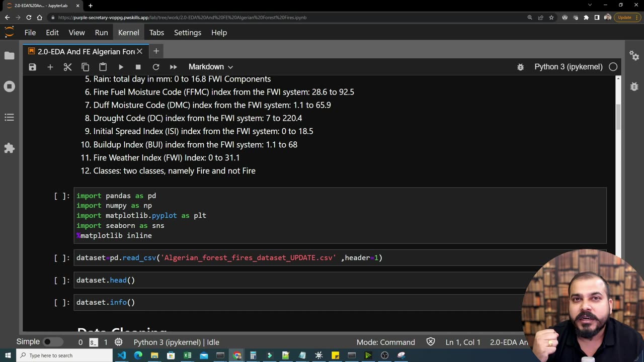This screenshot has height=362, width=644.
Task: Click the terminal count icon in status bar
Action: tap(94, 342)
